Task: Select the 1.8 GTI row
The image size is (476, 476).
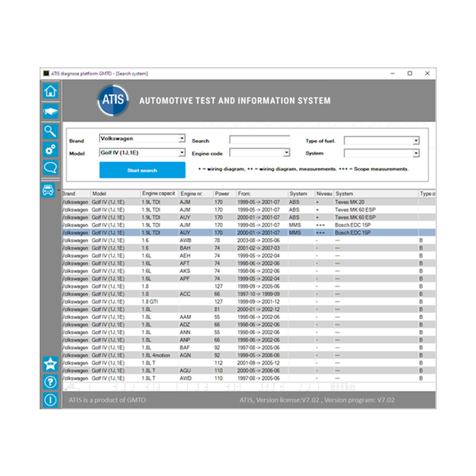Action: [248, 301]
